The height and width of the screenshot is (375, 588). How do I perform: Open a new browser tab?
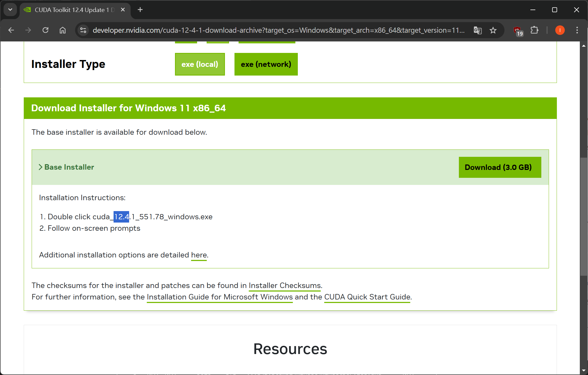point(140,10)
